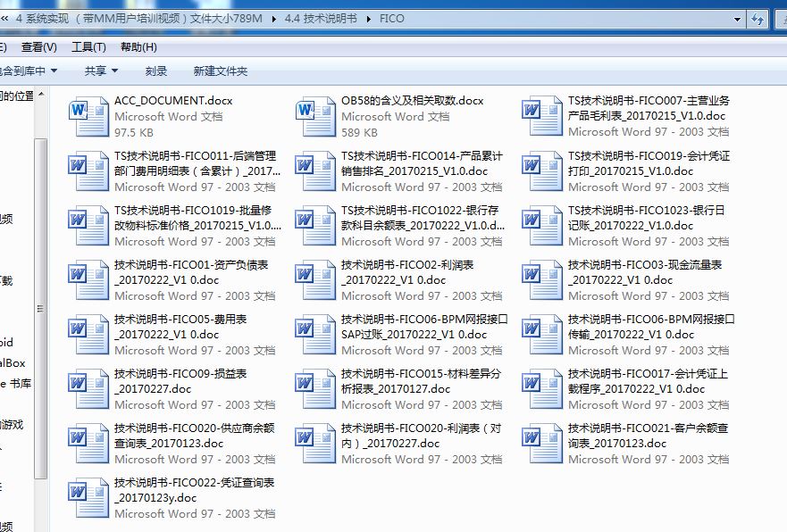Navigate to the 4 系统实现 breadcrumb folder
Viewport: 787px width, 532px height.
point(139,19)
